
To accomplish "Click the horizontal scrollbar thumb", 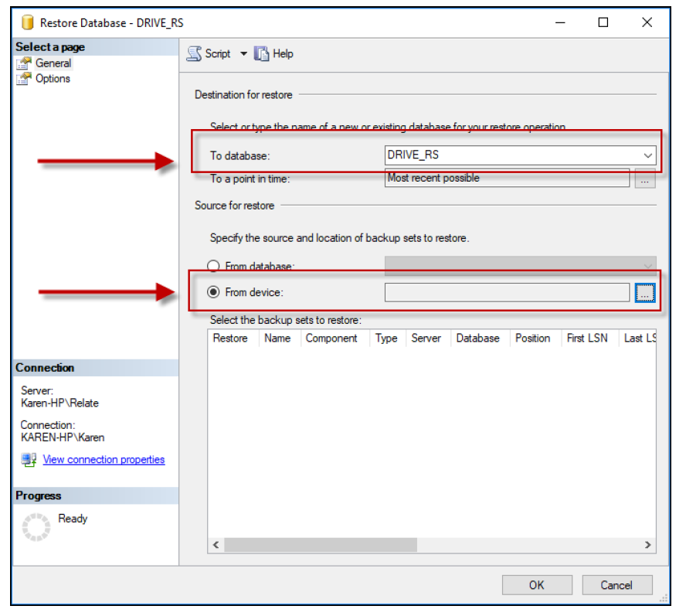I will [321, 545].
